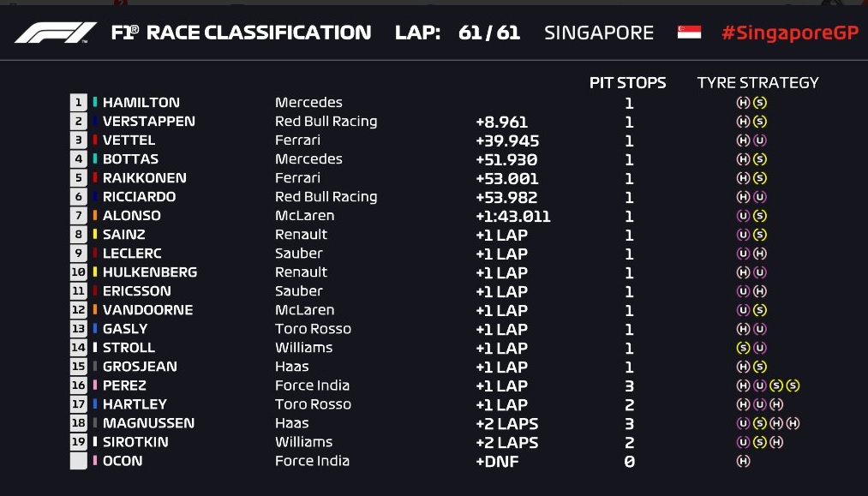Screen dimensions: 868x496
Task: Click the F1 logo
Action: click(x=56, y=33)
